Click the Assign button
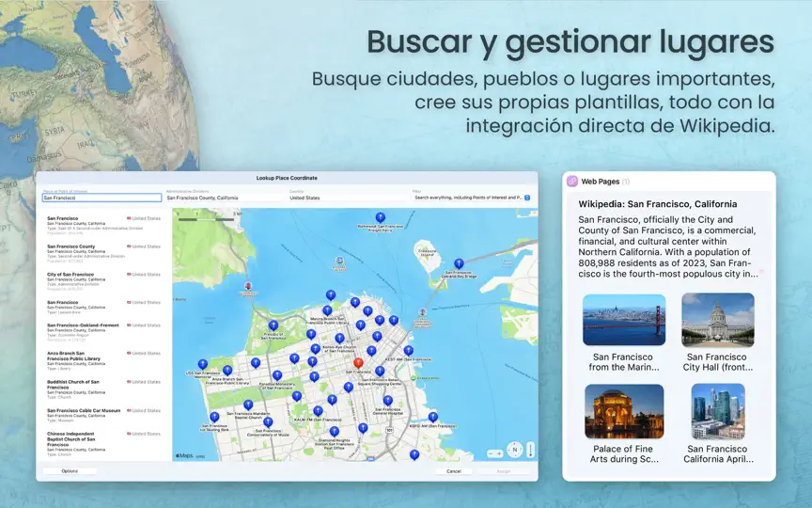 504,471
